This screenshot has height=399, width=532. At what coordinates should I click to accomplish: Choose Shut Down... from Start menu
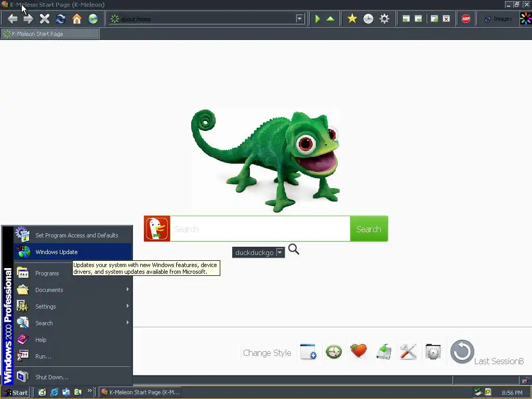coord(73,377)
